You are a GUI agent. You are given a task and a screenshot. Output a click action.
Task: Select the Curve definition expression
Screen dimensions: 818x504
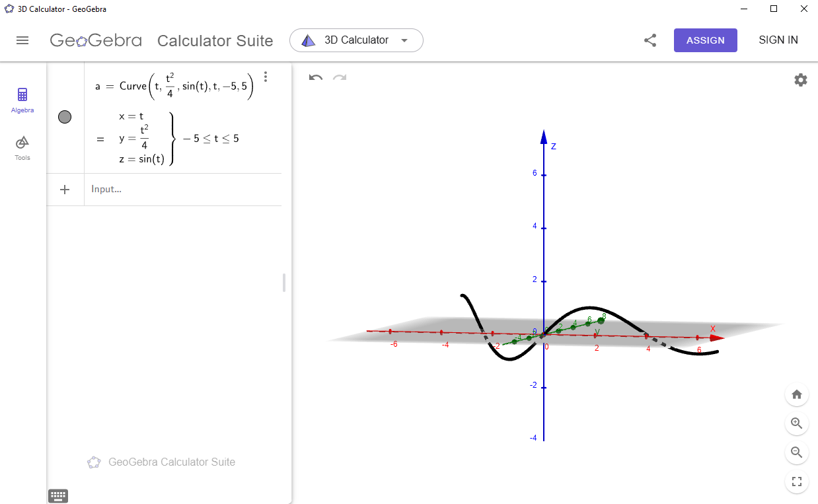(174, 86)
